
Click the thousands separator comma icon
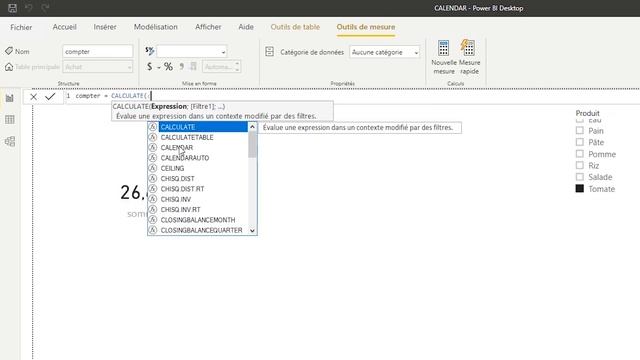[x=182, y=66]
